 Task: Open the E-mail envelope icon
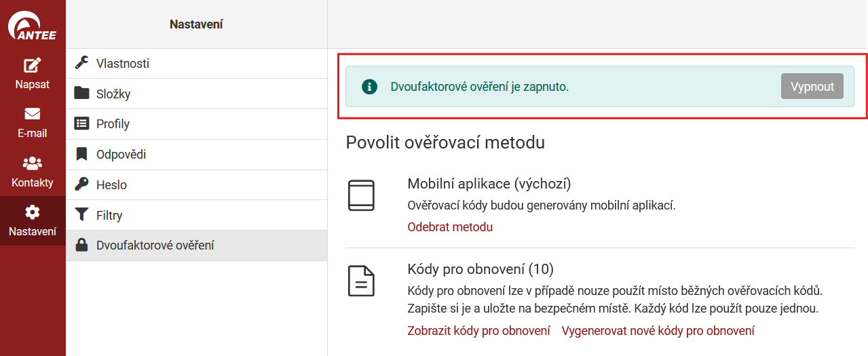33,114
